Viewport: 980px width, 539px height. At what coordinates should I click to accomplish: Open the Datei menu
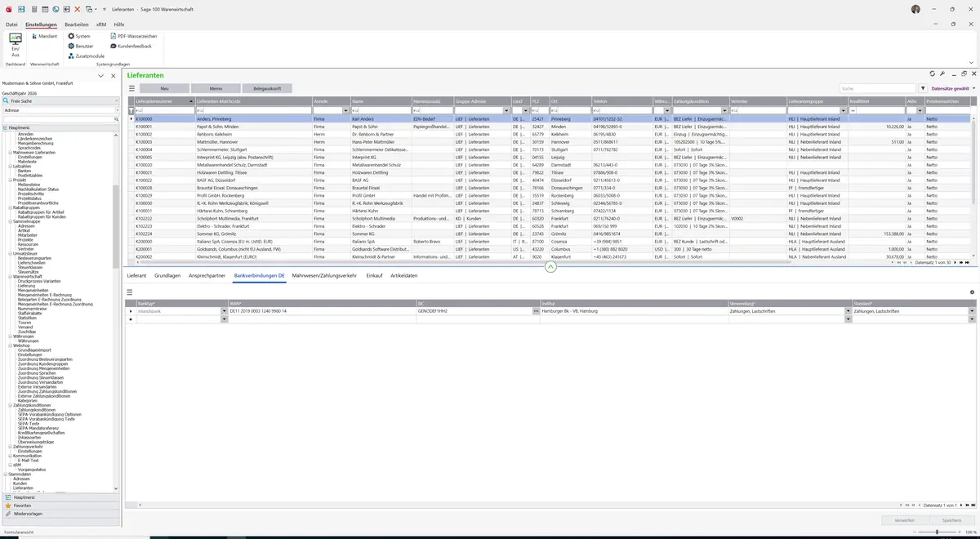click(11, 24)
